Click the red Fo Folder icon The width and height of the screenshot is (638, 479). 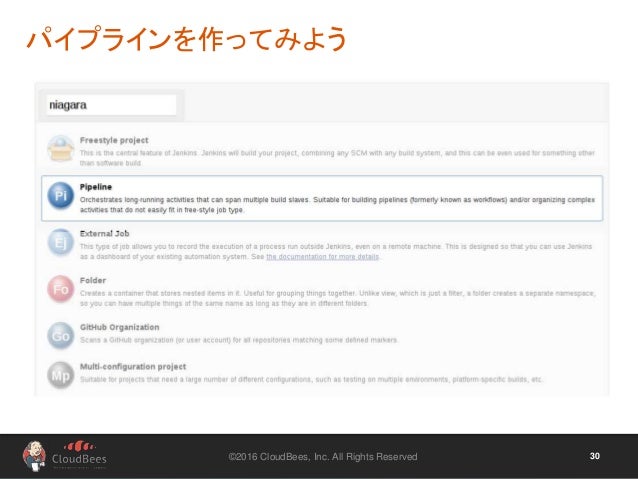point(61,289)
